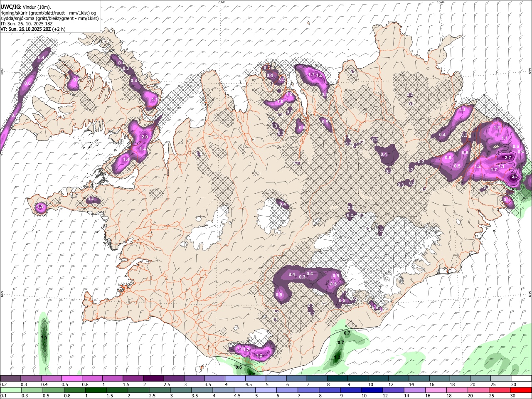Pick the purple 12–14 lower swatch
Viewport: 532px width, 399px height.
tap(393, 390)
